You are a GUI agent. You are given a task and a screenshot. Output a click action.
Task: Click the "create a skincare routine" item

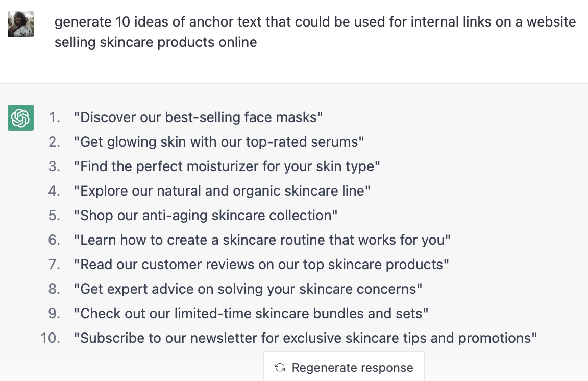pyautogui.click(x=262, y=240)
